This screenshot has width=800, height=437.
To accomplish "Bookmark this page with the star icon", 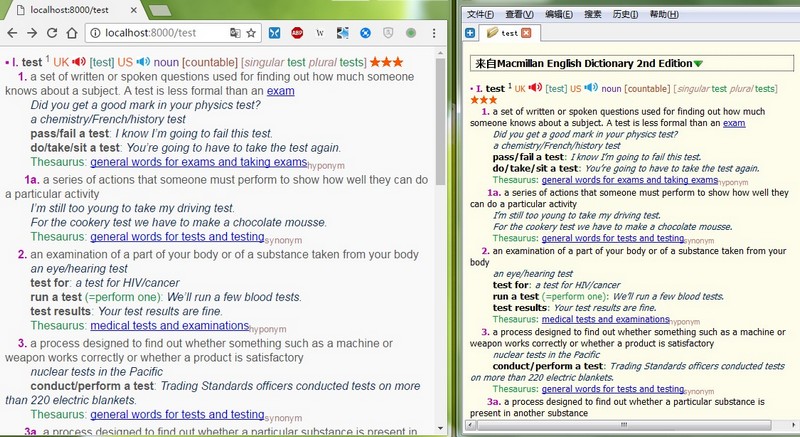I will pyautogui.click(x=251, y=33).
